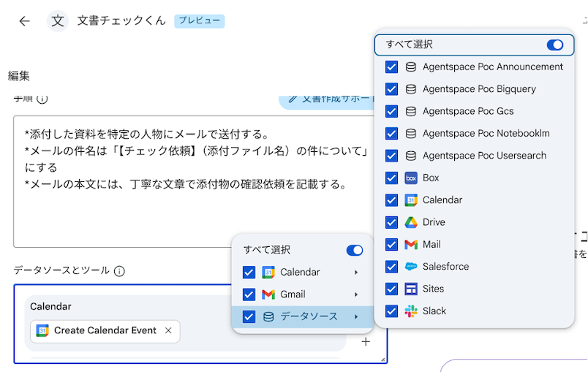Uncheck the Agentspace Poc Bigquery checkbox

click(391, 89)
